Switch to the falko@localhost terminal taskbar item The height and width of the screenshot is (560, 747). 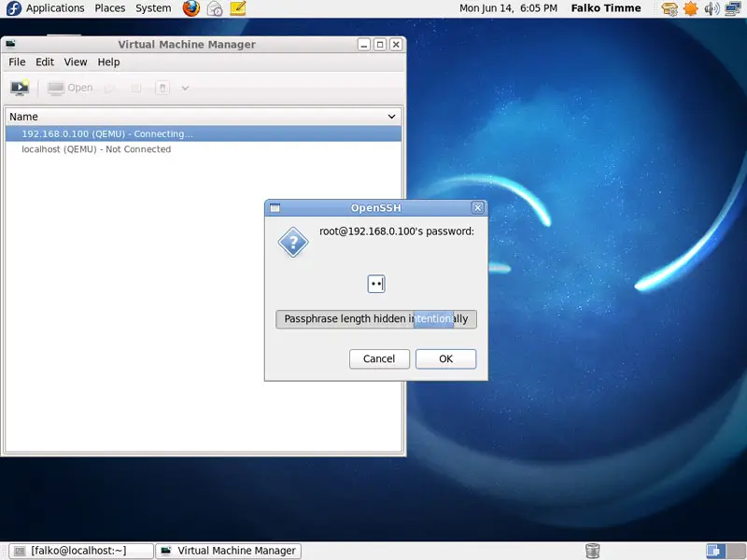click(81, 551)
